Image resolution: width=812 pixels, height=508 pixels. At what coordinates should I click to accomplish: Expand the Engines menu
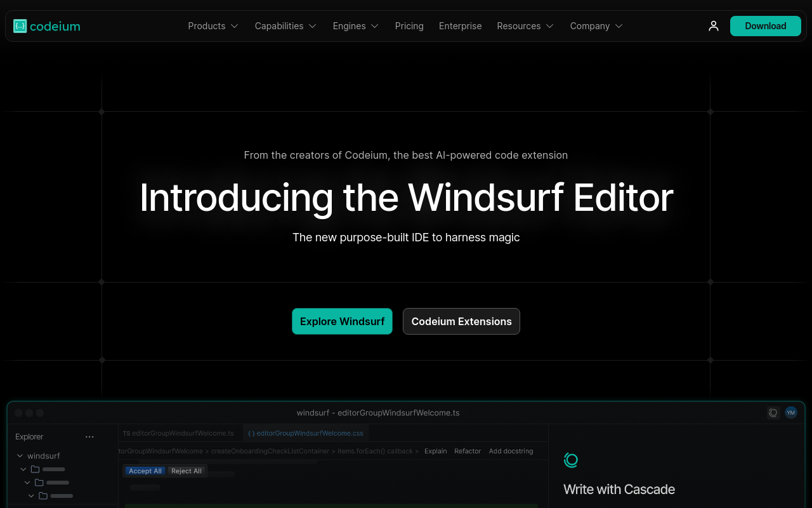pos(355,26)
